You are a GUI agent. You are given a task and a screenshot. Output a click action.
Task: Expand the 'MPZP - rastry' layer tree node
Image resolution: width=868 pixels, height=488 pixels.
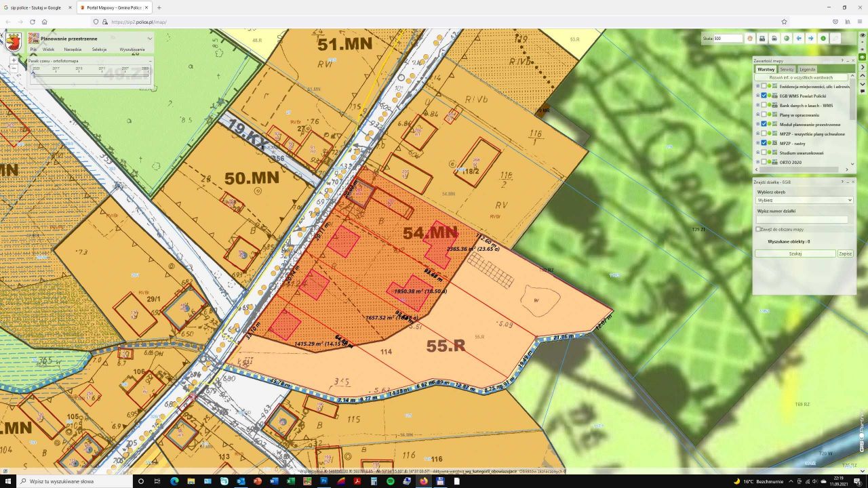point(757,143)
